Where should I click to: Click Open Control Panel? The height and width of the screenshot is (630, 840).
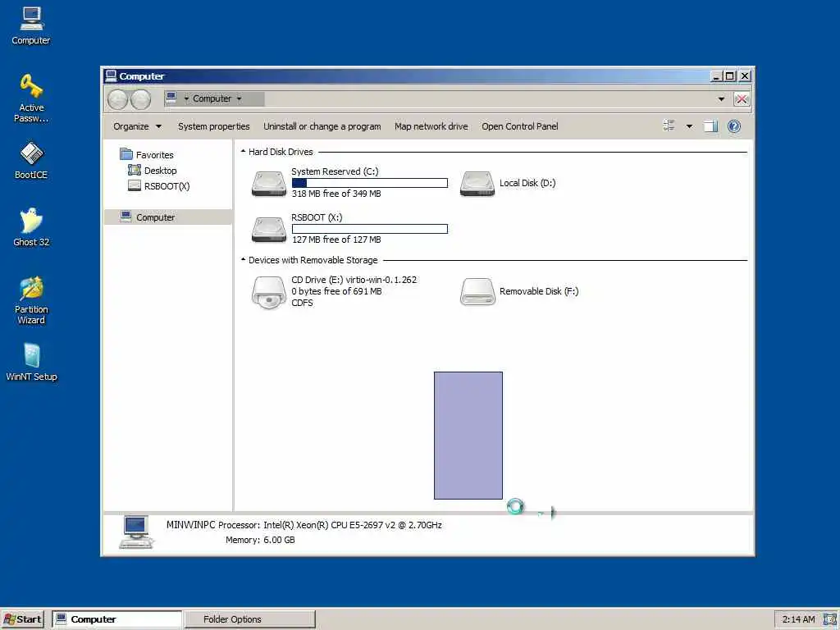(519, 126)
